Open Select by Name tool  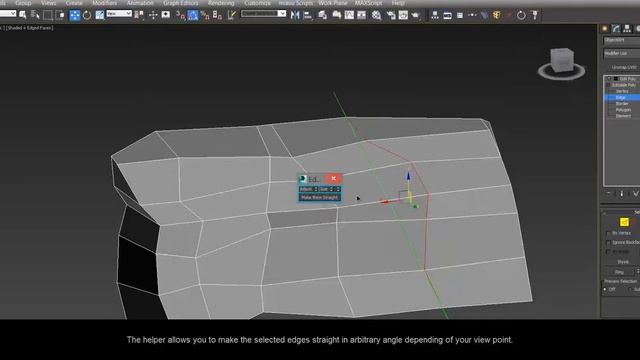click(x=35, y=15)
